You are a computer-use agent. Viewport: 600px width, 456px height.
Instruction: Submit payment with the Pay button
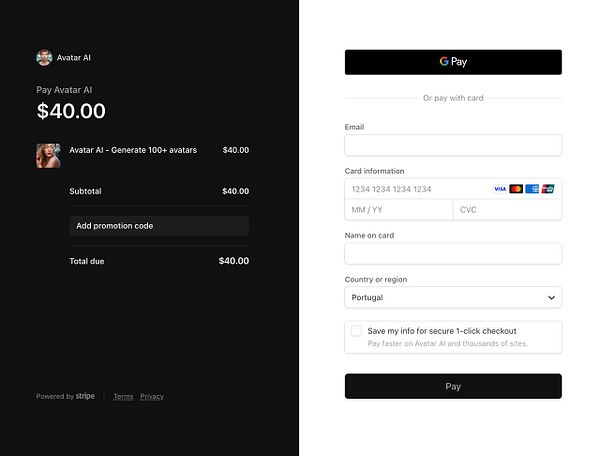tap(453, 386)
